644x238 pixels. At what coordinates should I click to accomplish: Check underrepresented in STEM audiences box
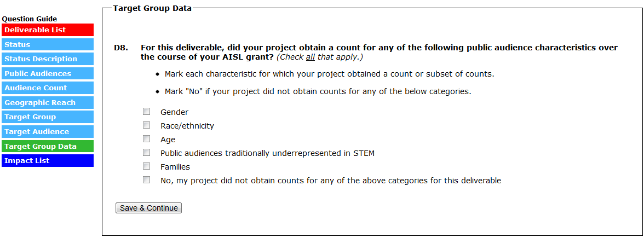click(146, 153)
